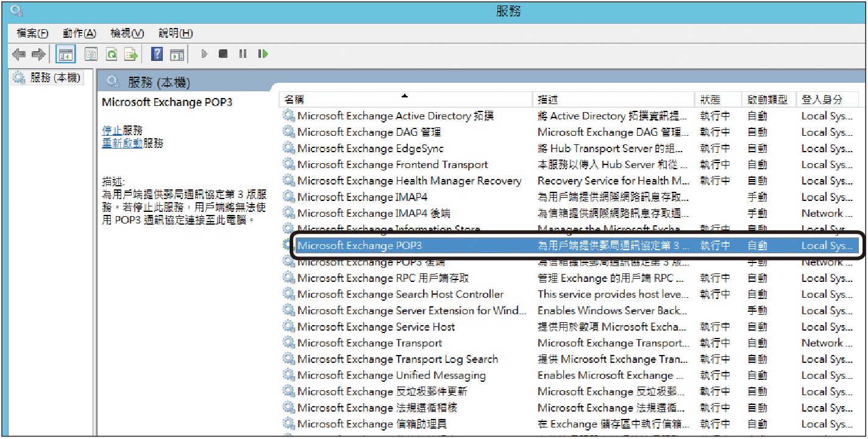Screen dimensions: 868x439
Task: Select Microsoft Exchange Frontend Transport row
Action: coord(571,164)
